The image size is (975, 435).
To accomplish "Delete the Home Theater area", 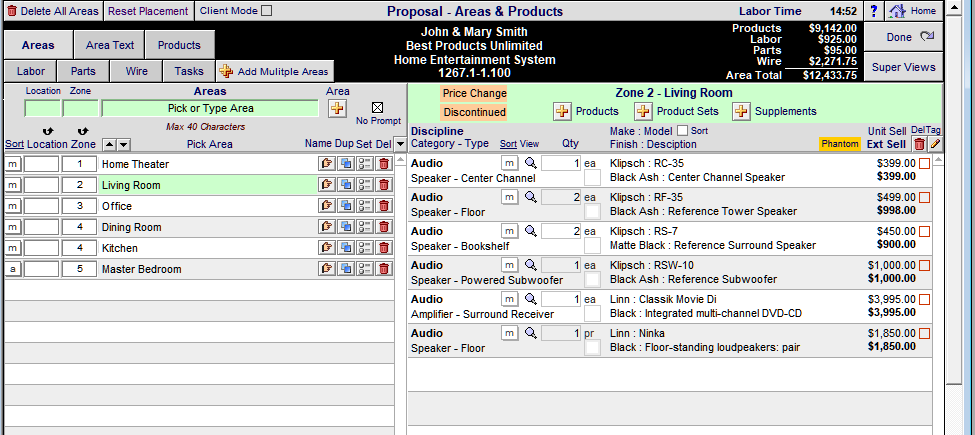I will tap(384, 164).
